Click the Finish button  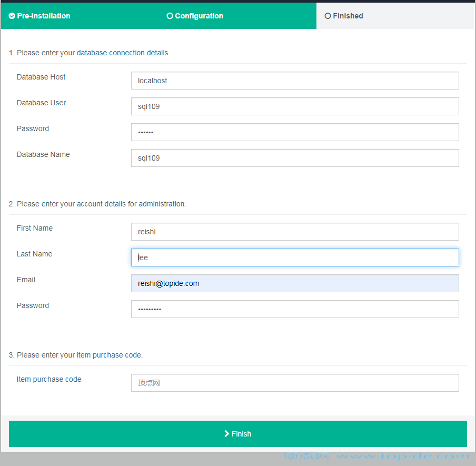click(237, 433)
